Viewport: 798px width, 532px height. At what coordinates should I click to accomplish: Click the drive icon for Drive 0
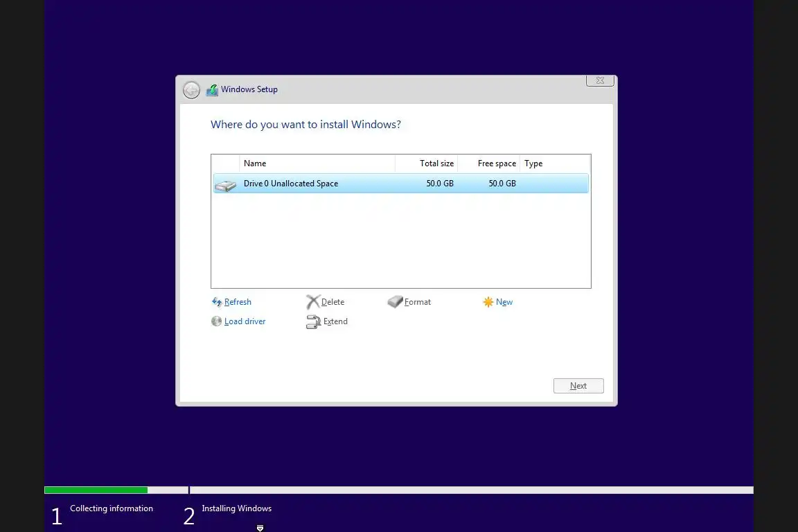click(x=225, y=185)
